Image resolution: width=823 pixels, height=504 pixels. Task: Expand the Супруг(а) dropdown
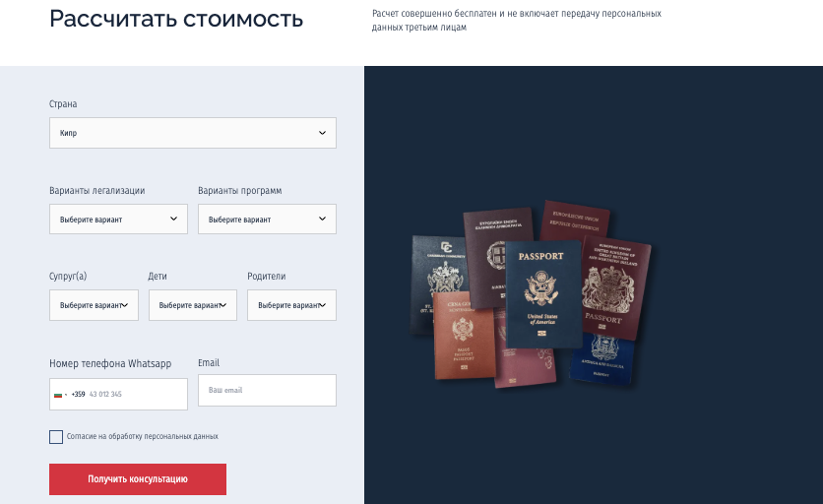94,305
